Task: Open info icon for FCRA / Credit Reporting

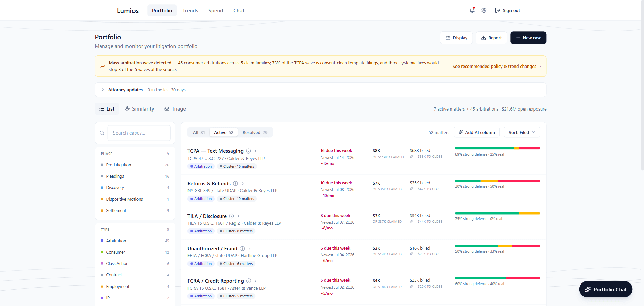Action: pos(249,281)
